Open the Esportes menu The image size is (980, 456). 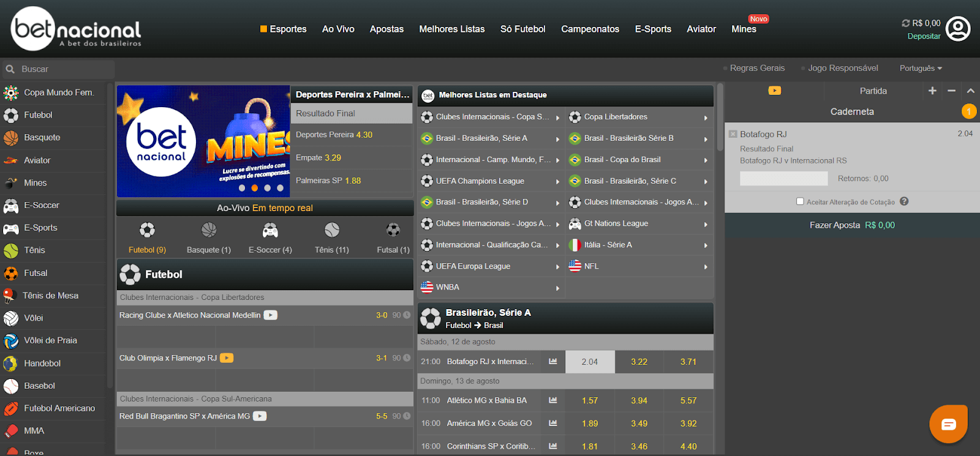coord(284,29)
